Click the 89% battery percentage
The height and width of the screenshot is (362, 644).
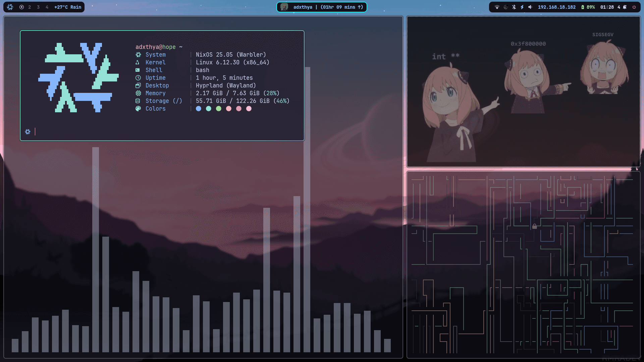[x=591, y=7]
